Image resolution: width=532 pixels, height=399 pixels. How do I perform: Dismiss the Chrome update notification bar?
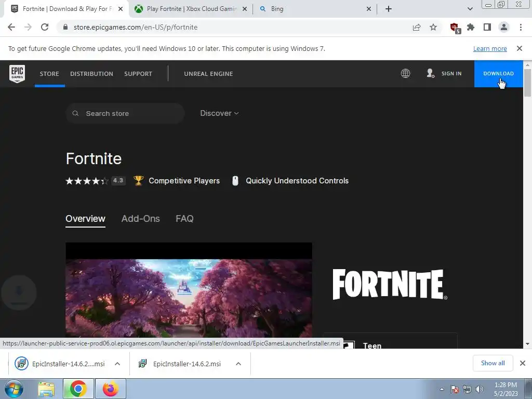pyautogui.click(x=520, y=48)
